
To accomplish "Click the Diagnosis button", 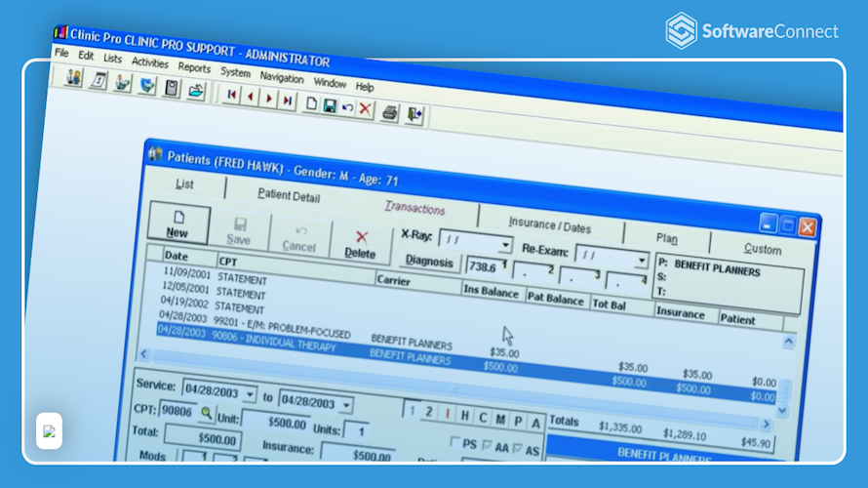I will pyautogui.click(x=429, y=261).
